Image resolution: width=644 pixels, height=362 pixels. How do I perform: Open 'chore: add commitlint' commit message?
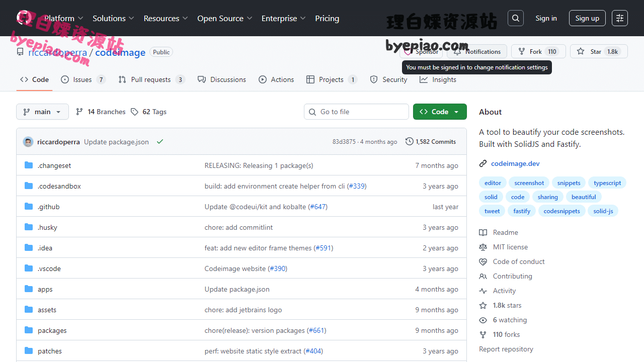pyautogui.click(x=238, y=227)
